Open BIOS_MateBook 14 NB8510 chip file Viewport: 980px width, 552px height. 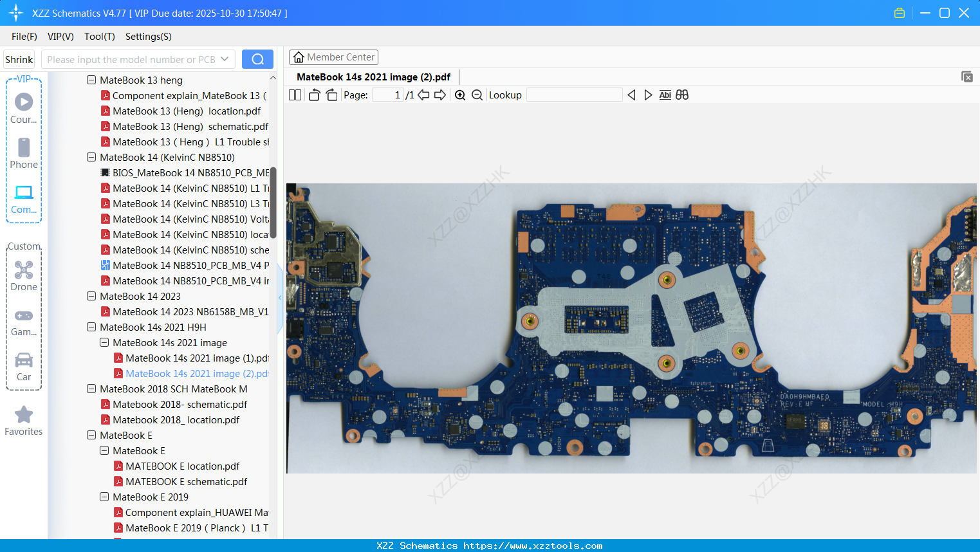tap(185, 173)
